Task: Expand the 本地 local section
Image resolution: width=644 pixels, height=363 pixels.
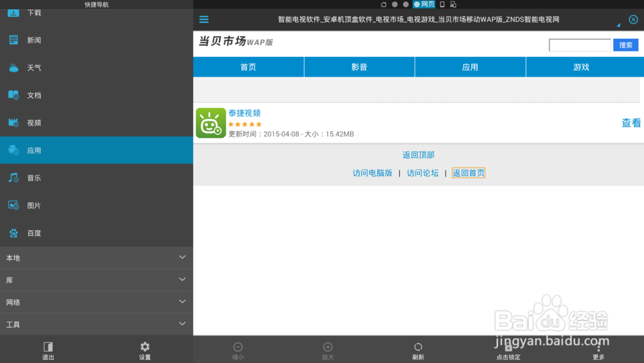Action: (97, 258)
